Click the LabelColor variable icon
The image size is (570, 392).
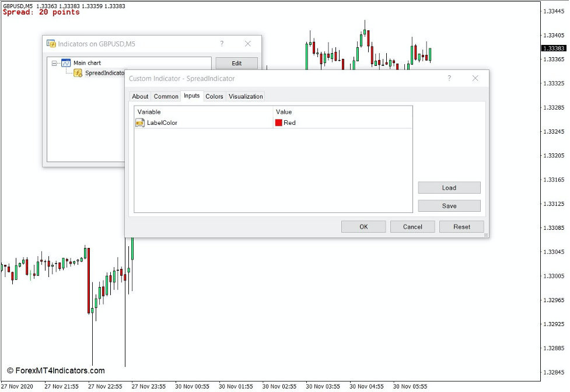139,123
